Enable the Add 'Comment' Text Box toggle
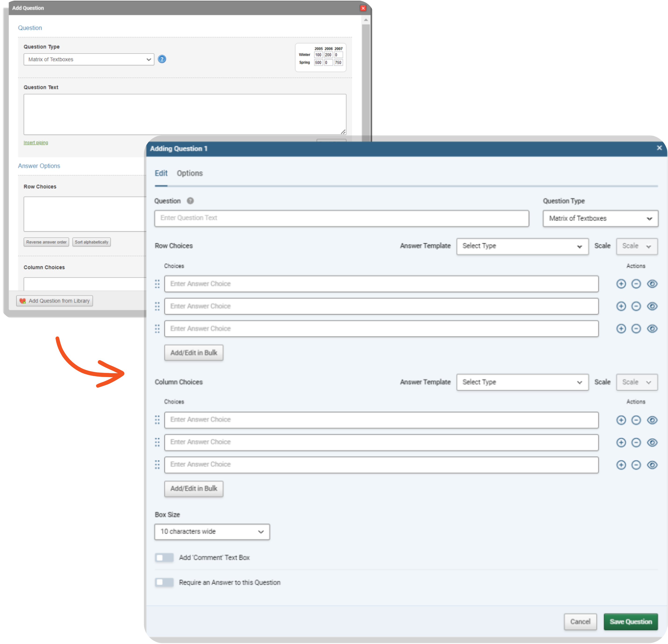 click(x=164, y=558)
